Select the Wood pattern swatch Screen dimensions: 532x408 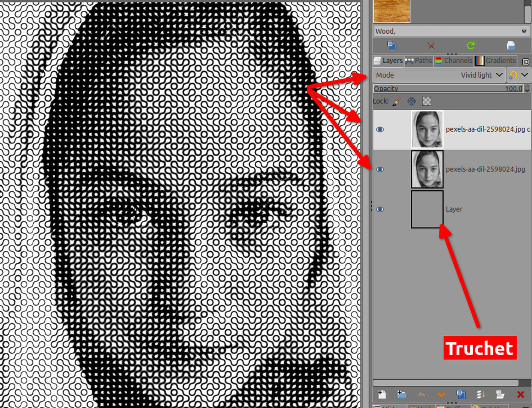[x=392, y=11]
